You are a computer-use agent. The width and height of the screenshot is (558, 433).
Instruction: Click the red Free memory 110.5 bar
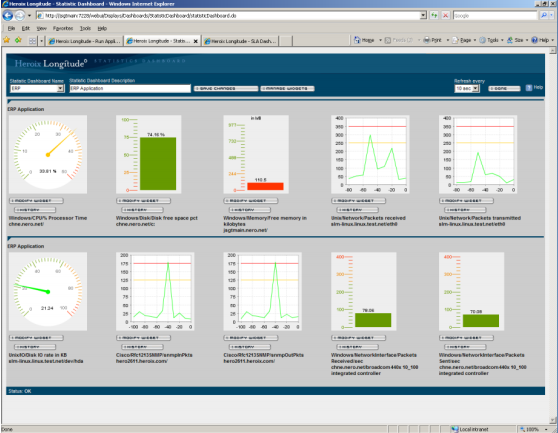265,186
